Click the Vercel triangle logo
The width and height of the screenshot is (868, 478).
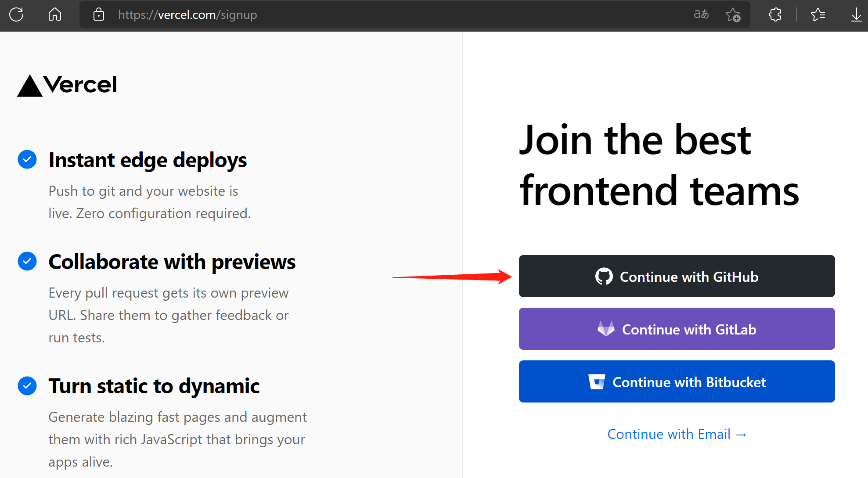30,86
